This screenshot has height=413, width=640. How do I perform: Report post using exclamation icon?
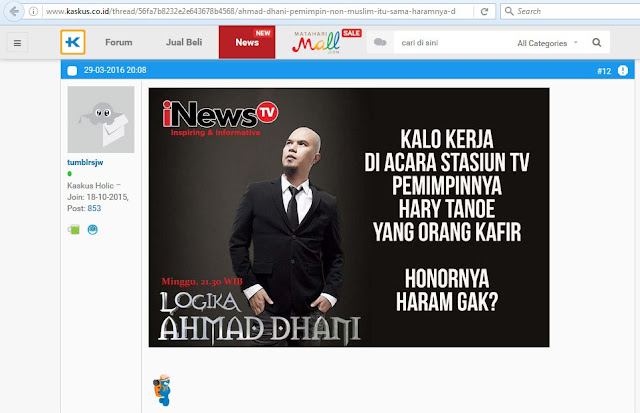(x=623, y=71)
